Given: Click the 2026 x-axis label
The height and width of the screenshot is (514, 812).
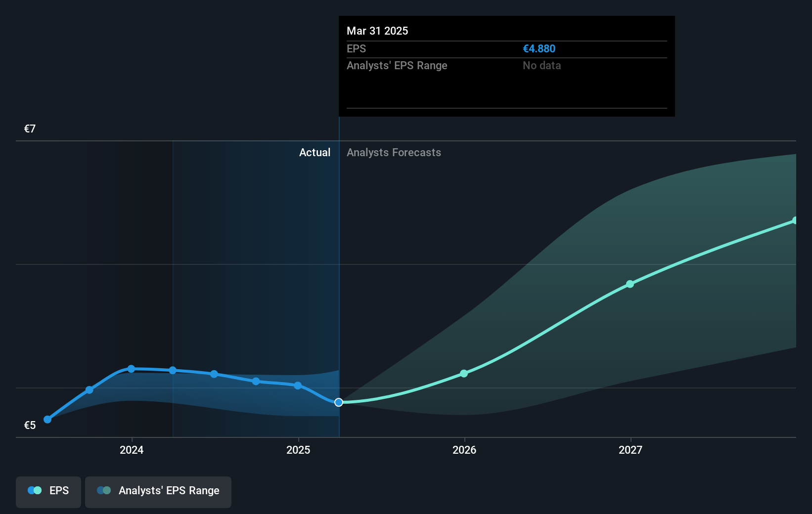Looking at the screenshot, I should [464, 450].
